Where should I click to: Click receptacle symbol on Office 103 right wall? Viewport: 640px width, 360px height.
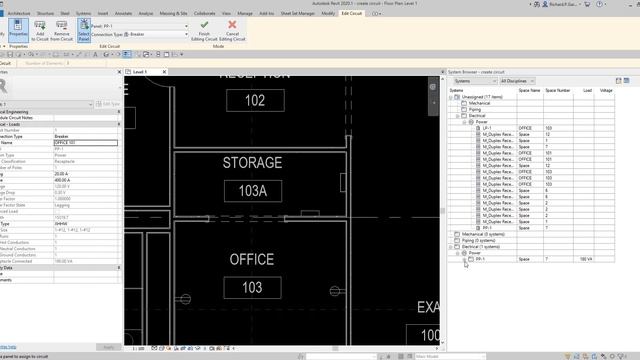tap(335, 291)
